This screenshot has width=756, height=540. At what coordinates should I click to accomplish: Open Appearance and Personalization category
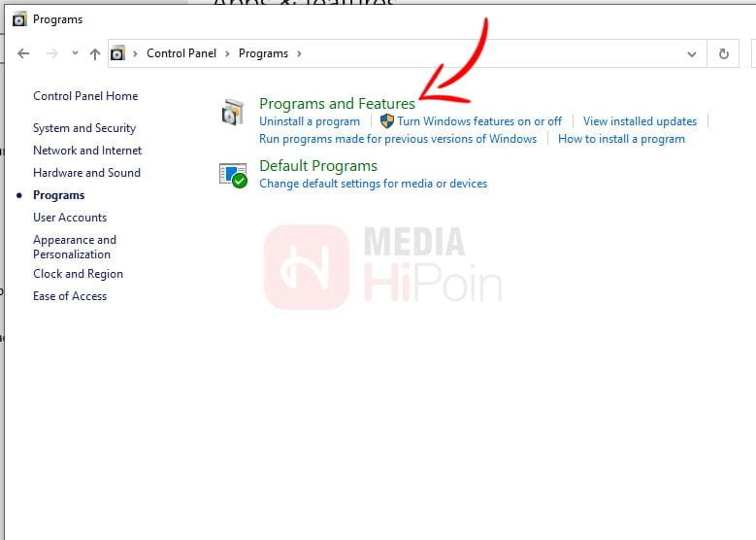click(75, 247)
